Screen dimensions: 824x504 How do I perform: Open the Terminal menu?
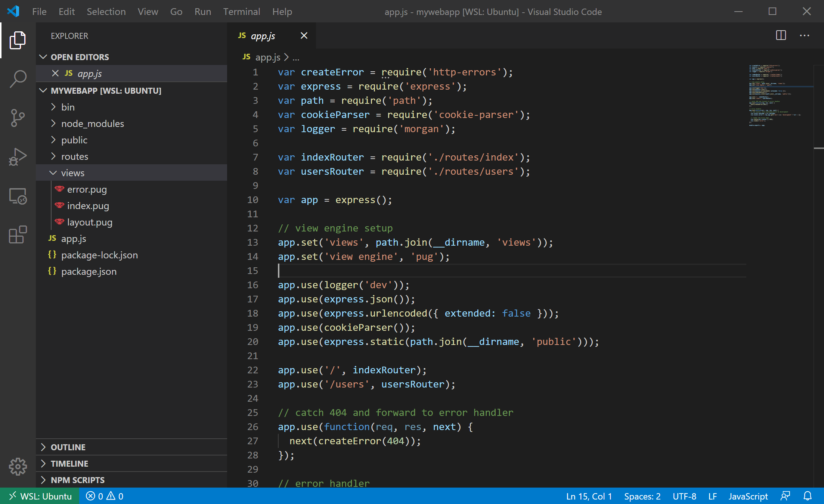(x=241, y=12)
